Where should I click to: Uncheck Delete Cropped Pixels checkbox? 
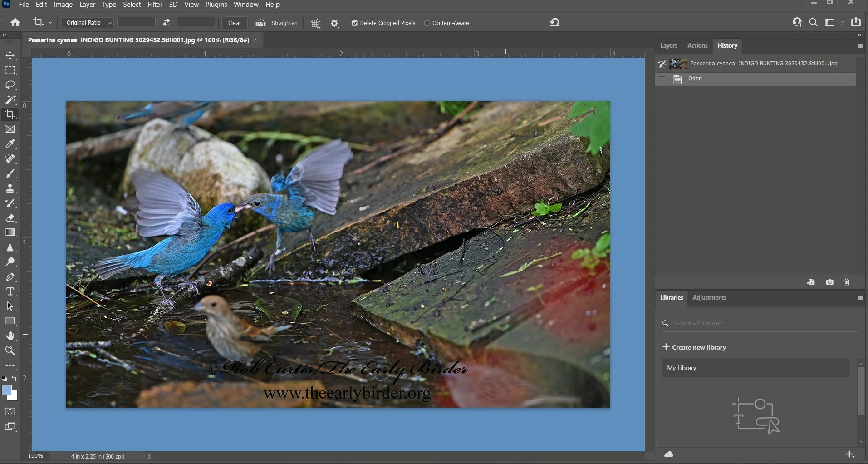pyautogui.click(x=355, y=23)
